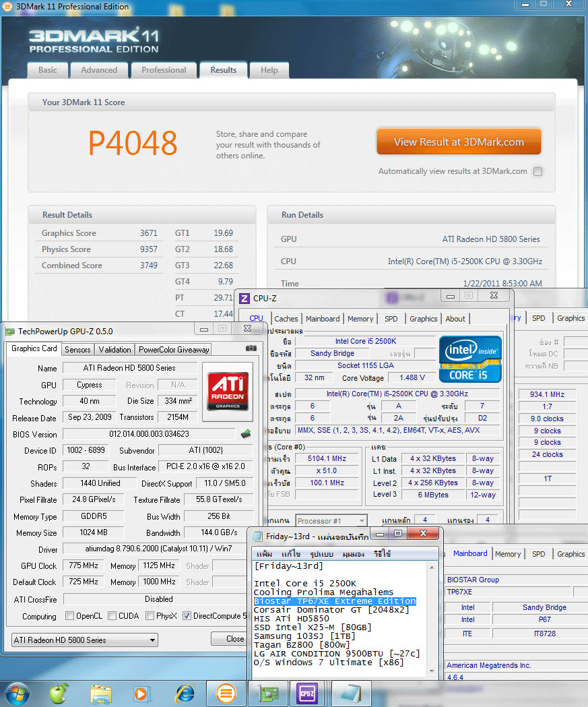This screenshot has width=588, height=707.
Task: Click GPU-Z title bar icon
Action: tap(10, 332)
